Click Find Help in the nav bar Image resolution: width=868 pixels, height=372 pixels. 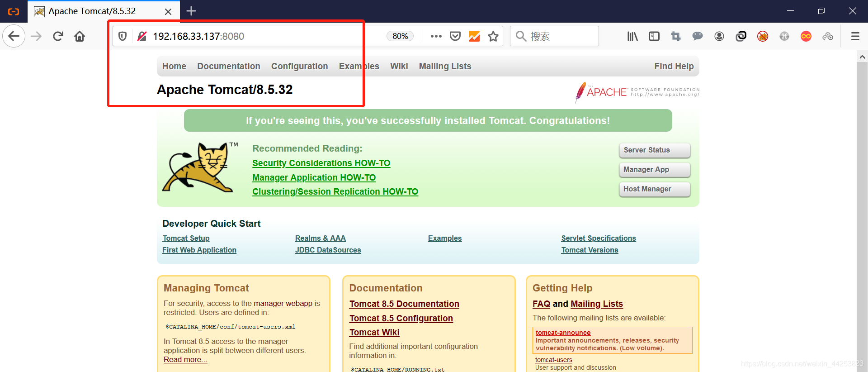(x=674, y=66)
